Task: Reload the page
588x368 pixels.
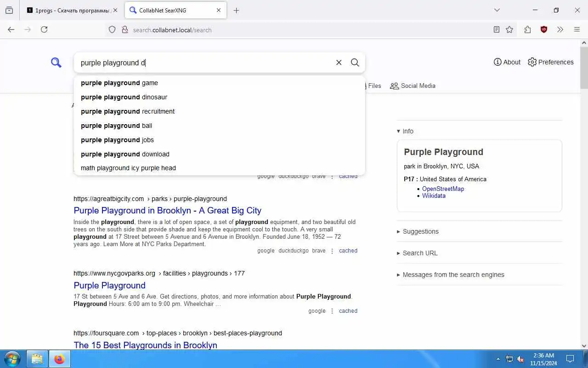Action: [x=44, y=29]
